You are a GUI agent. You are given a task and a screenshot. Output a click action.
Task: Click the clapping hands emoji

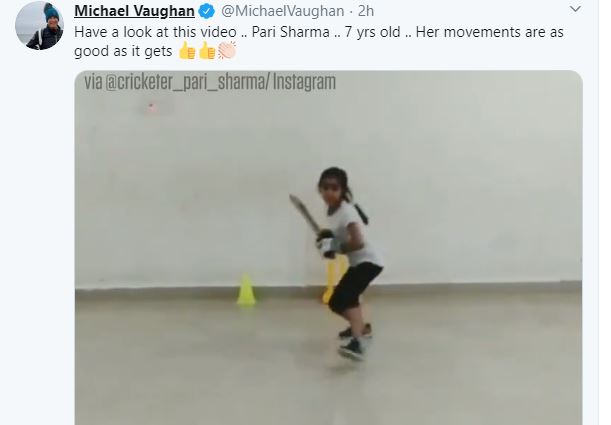(x=227, y=51)
